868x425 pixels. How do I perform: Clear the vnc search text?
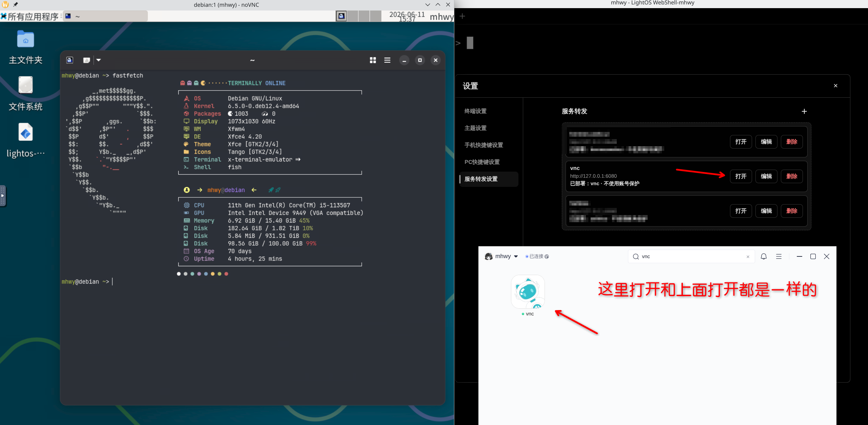pos(748,257)
